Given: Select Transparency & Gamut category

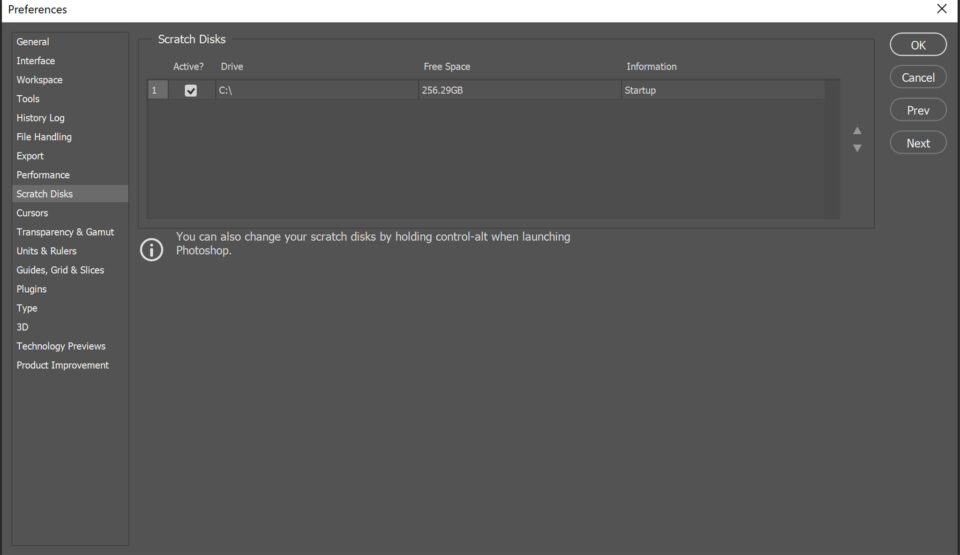Looking at the screenshot, I should (x=65, y=232).
